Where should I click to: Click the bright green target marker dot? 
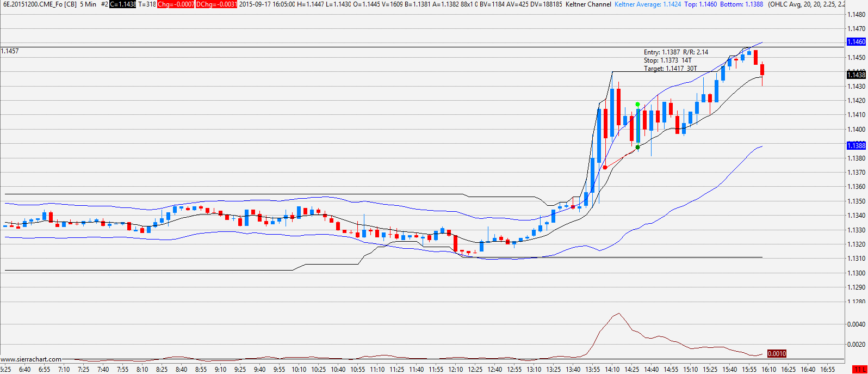click(637, 104)
